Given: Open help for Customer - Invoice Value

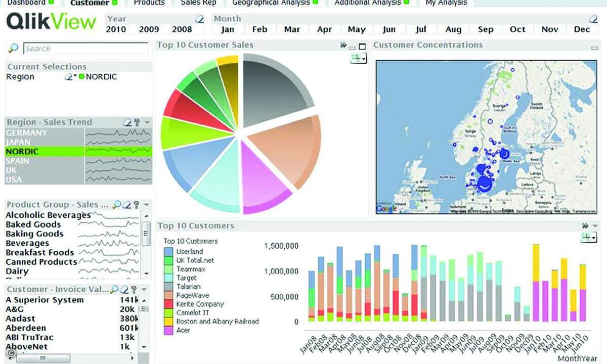Looking at the screenshot, I should coord(134,290).
